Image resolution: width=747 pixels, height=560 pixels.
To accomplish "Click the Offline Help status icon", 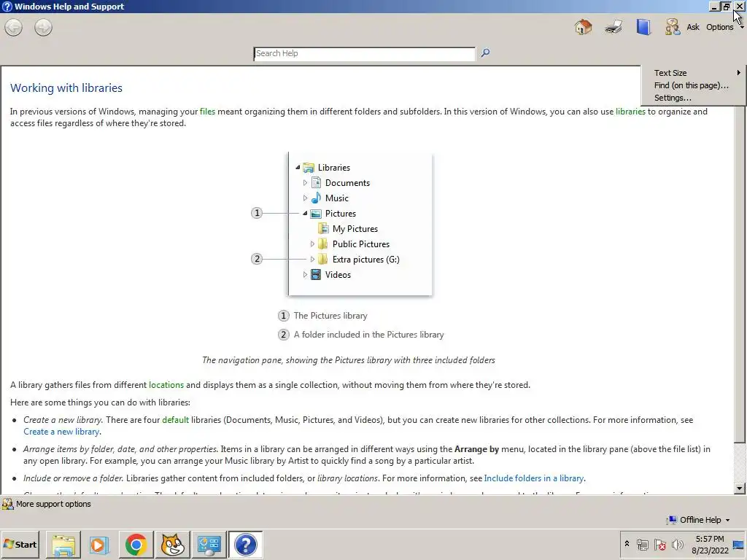I will [x=672, y=520].
